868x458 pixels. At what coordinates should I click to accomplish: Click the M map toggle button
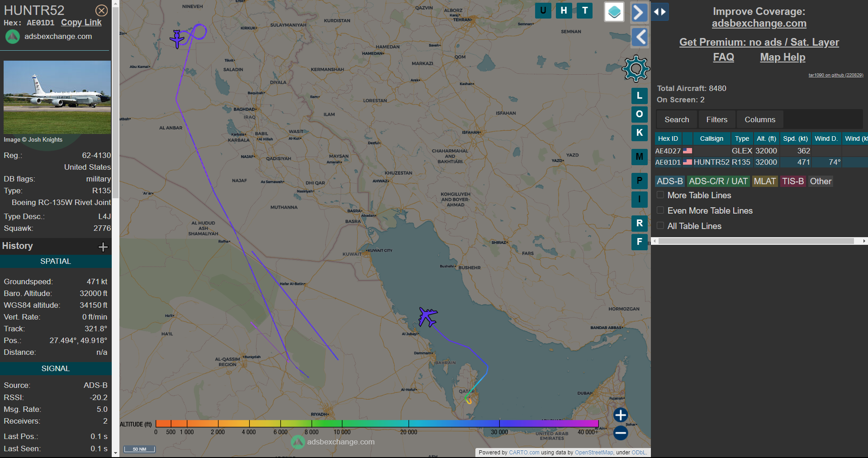pyautogui.click(x=640, y=157)
